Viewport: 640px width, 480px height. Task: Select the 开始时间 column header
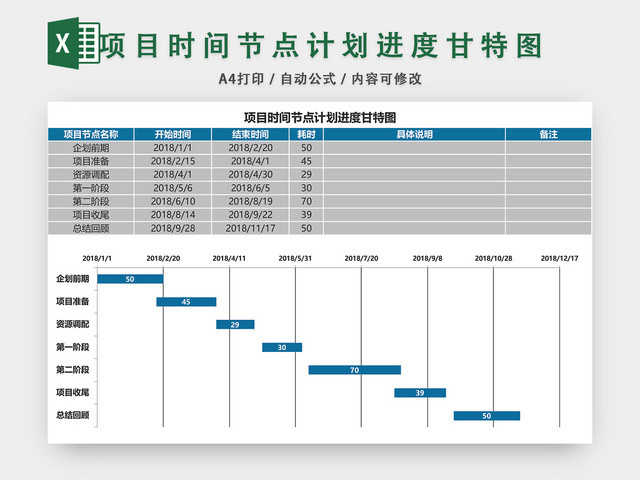173,134
